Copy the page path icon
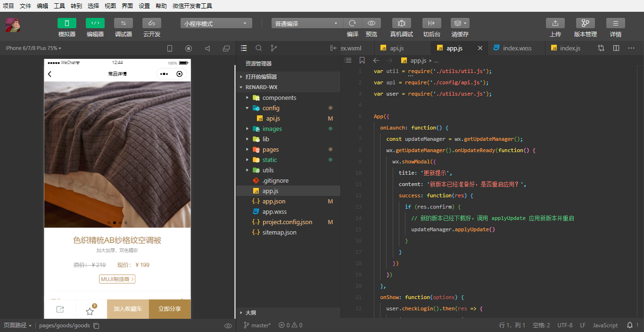 coord(96,325)
